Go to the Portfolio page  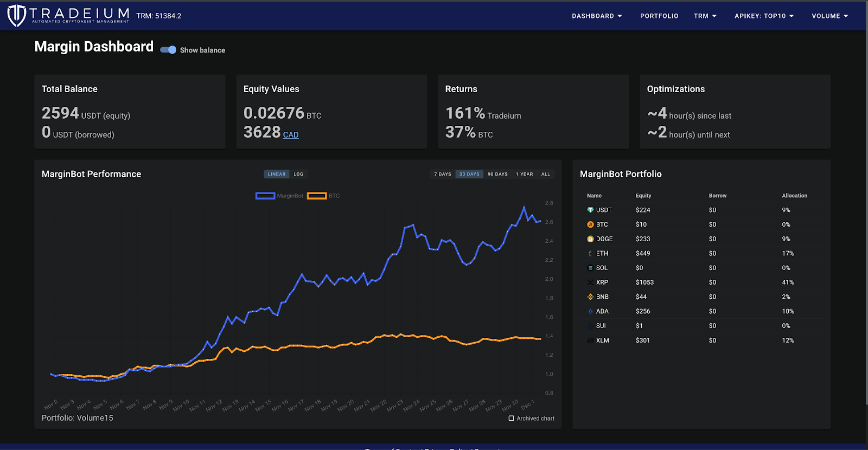(x=659, y=16)
